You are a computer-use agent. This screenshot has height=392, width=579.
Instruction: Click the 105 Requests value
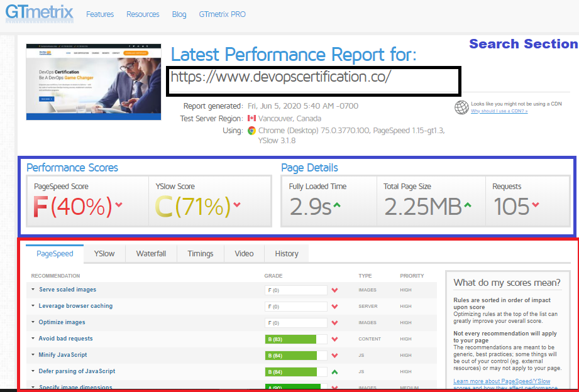coord(512,206)
